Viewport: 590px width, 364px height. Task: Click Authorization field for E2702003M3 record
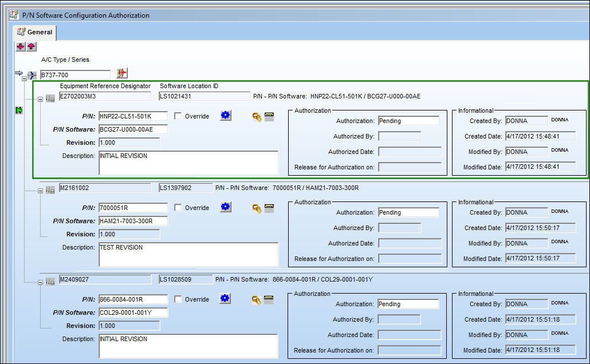click(x=408, y=121)
